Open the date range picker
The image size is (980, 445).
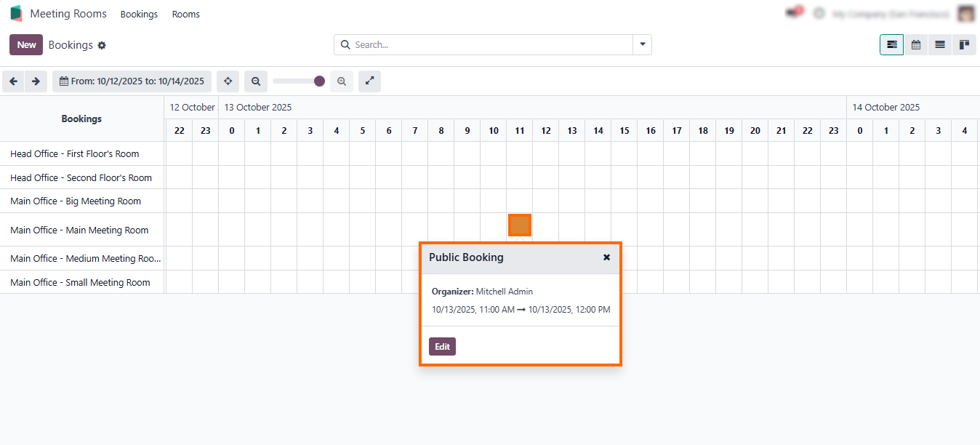[132, 81]
